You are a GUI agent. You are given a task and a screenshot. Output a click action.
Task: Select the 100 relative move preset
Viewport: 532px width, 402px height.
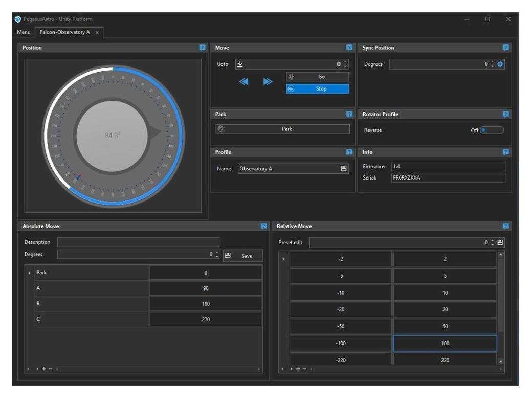pyautogui.click(x=445, y=343)
